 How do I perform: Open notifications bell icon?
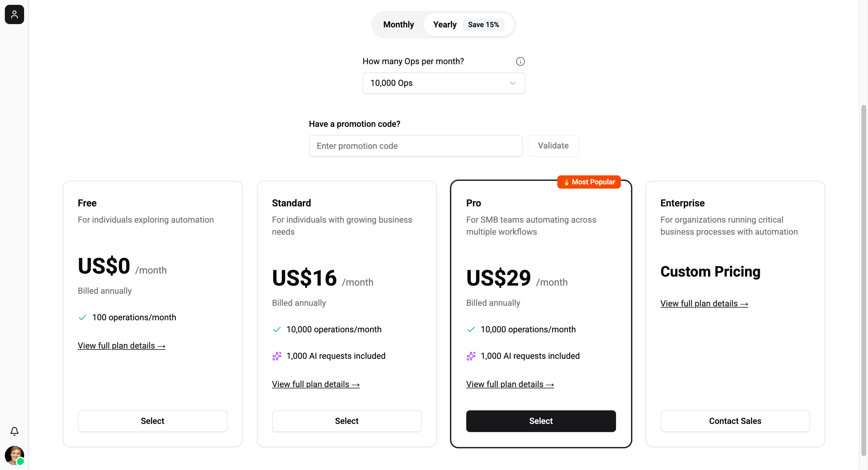(14, 431)
